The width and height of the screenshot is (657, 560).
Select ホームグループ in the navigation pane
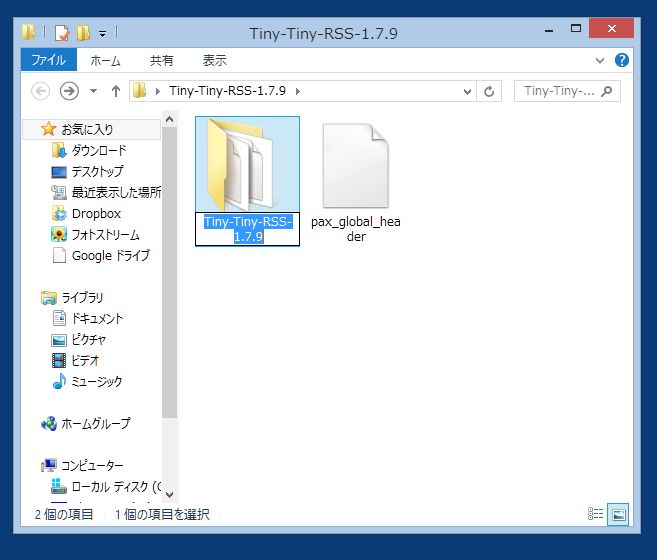click(96, 423)
